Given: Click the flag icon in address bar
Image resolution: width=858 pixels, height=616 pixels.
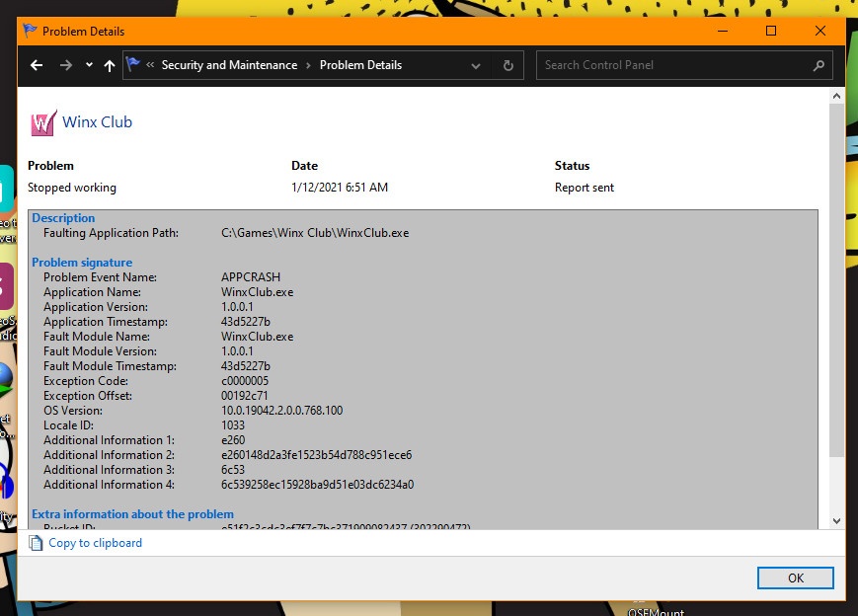Looking at the screenshot, I should [133, 64].
